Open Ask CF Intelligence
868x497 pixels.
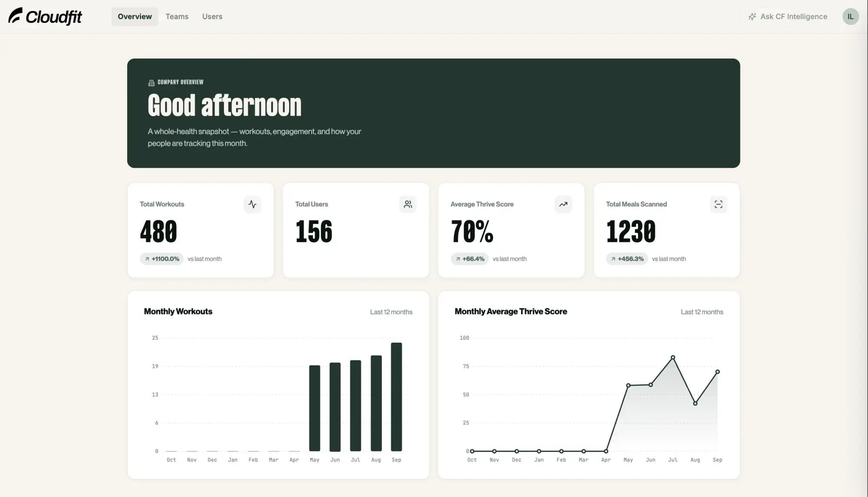[788, 16]
